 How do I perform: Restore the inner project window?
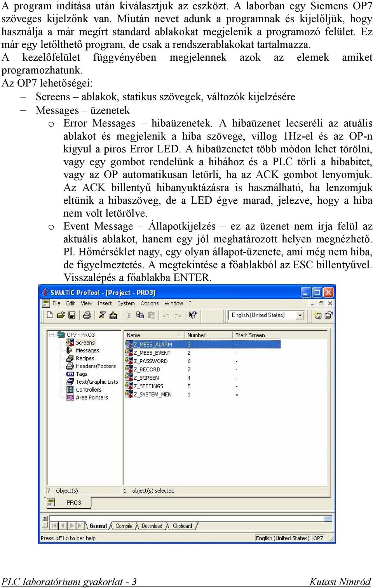(321, 303)
